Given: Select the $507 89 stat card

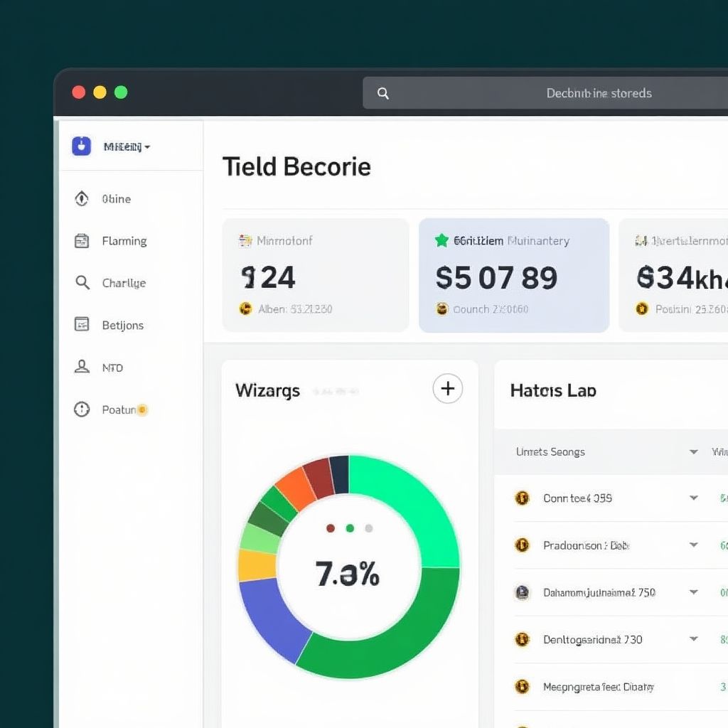Looking at the screenshot, I should pyautogui.click(x=513, y=276).
